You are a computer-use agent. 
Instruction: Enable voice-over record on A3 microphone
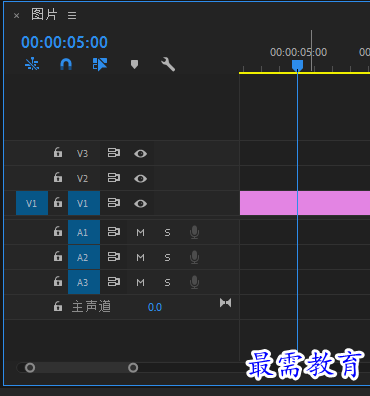coord(194,283)
